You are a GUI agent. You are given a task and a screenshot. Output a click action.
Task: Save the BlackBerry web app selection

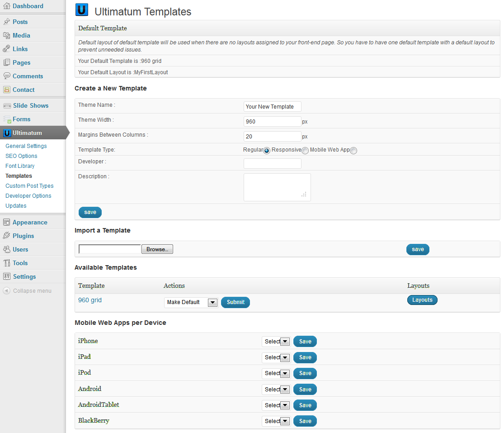pos(305,421)
